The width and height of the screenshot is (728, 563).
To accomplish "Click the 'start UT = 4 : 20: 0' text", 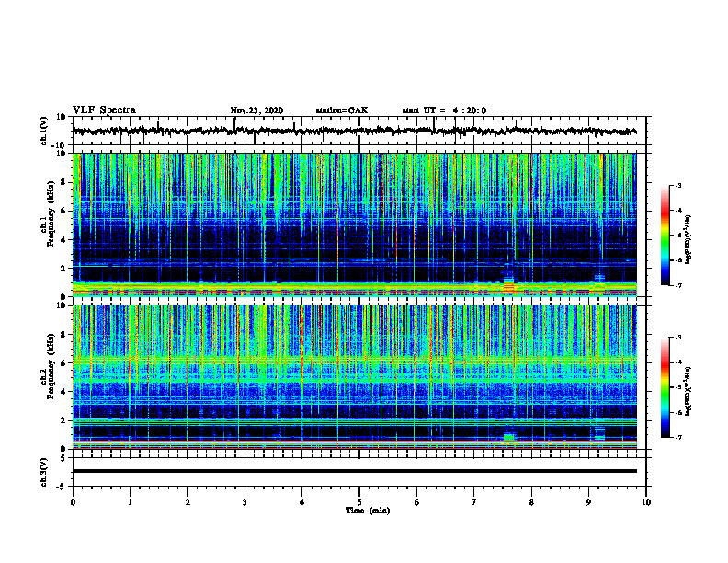I will tap(444, 110).
